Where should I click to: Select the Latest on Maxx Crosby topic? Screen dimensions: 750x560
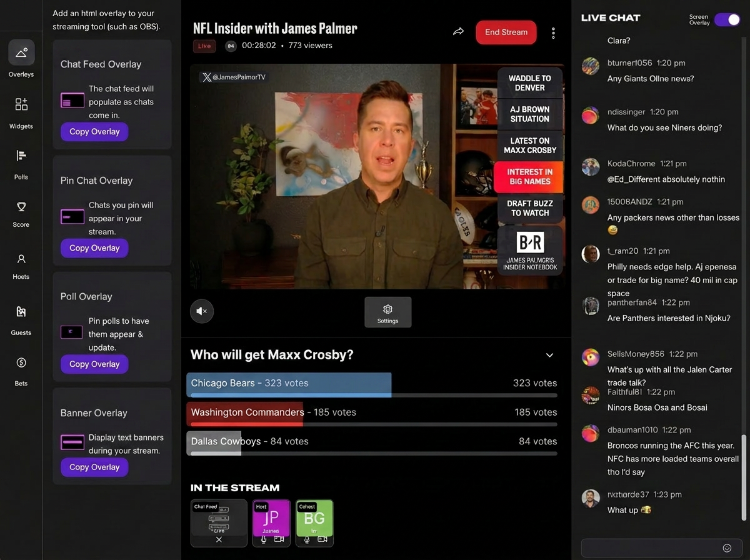point(530,145)
